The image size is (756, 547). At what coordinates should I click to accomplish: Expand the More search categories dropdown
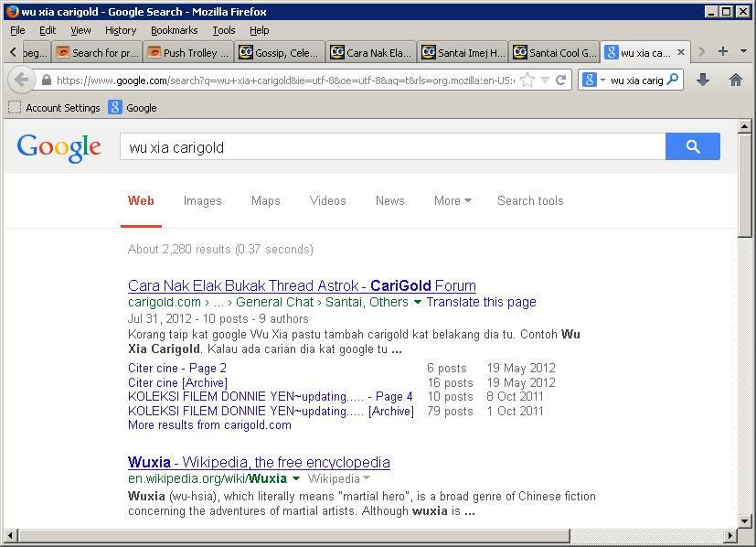(453, 200)
